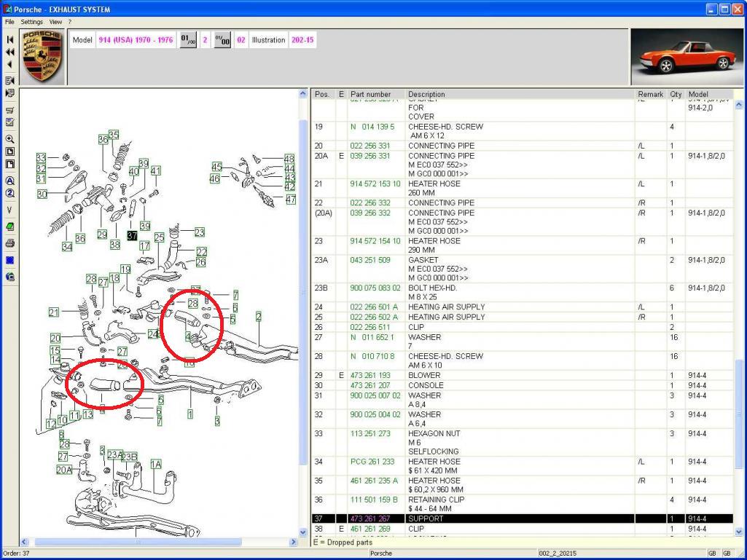The width and height of the screenshot is (747, 560).
Task: Click the diagram's horizontal scroll left arrow
Action: pos(25,542)
